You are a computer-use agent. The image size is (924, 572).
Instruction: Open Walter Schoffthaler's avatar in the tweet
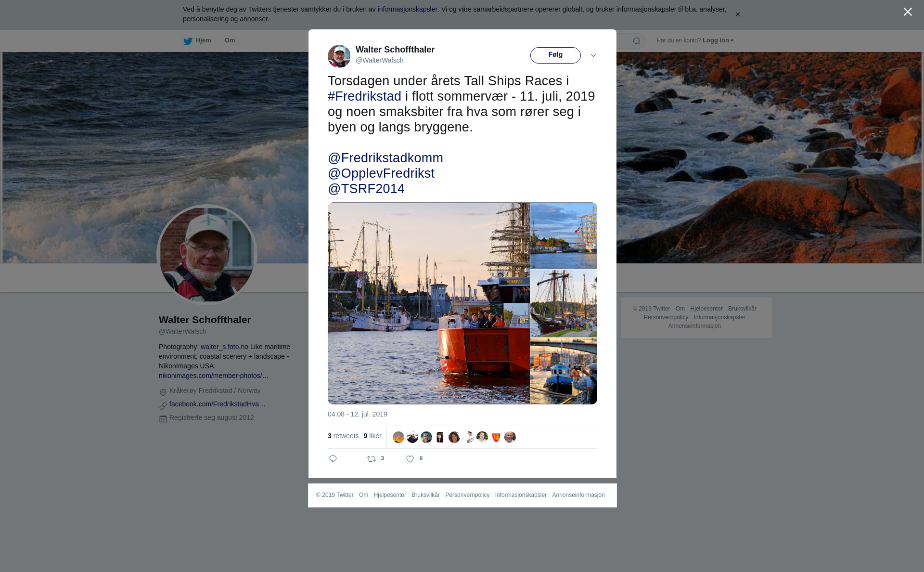tap(339, 56)
